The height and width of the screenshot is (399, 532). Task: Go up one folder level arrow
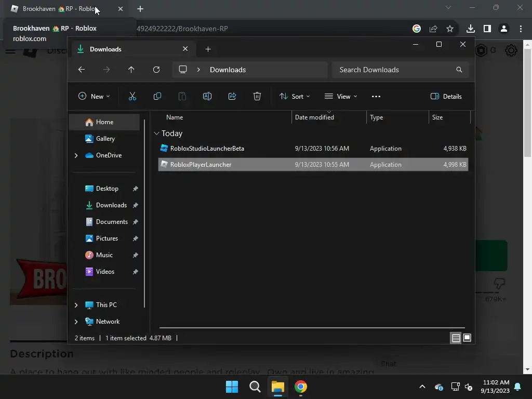click(131, 70)
